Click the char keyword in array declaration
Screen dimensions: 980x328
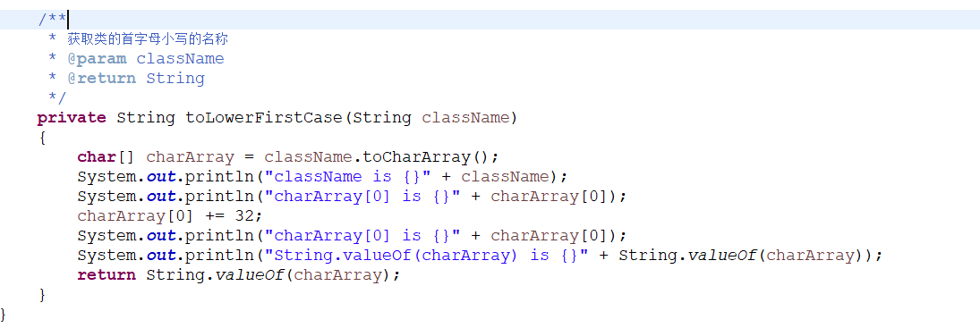pyautogui.click(x=97, y=157)
